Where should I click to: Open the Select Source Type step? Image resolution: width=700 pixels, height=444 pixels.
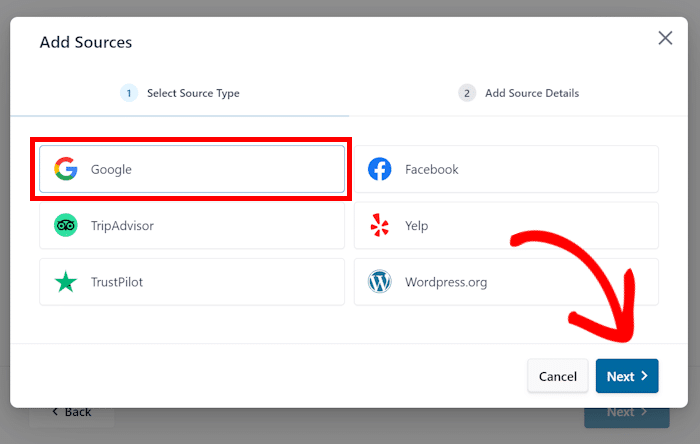pos(180,93)
